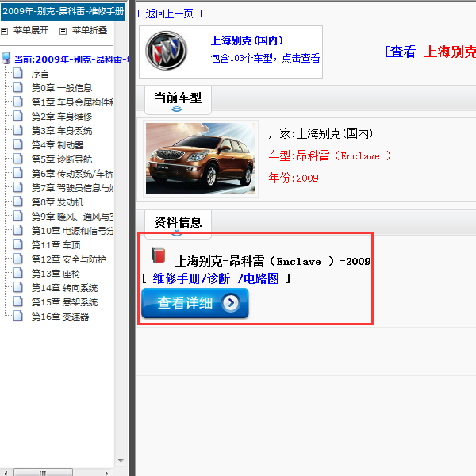The width and height of the screenshot is (476, 476).
Task: Click page icon of 第6章 传动系统/车桥
Action: pyautogui.click(x=18, y=173)
